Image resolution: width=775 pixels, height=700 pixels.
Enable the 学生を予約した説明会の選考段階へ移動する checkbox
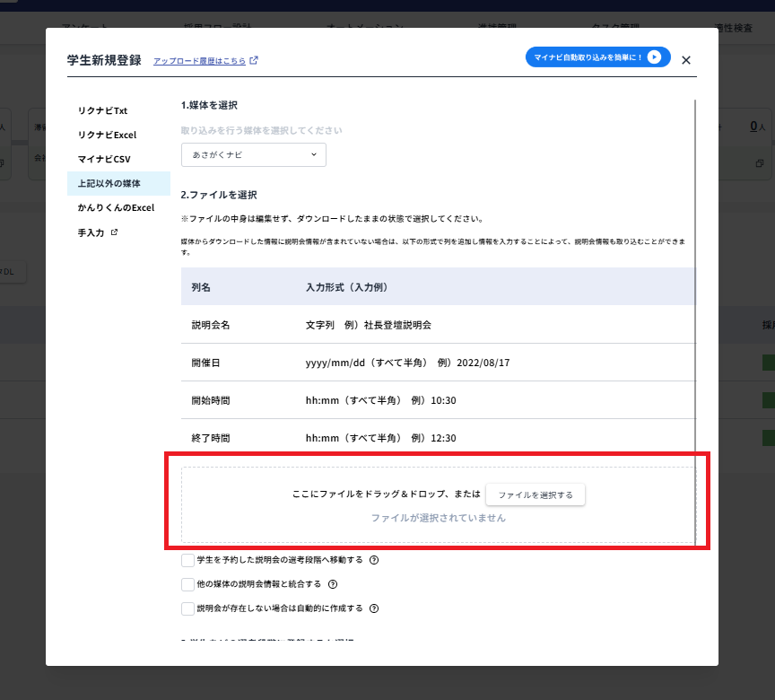tap(189, 560)
